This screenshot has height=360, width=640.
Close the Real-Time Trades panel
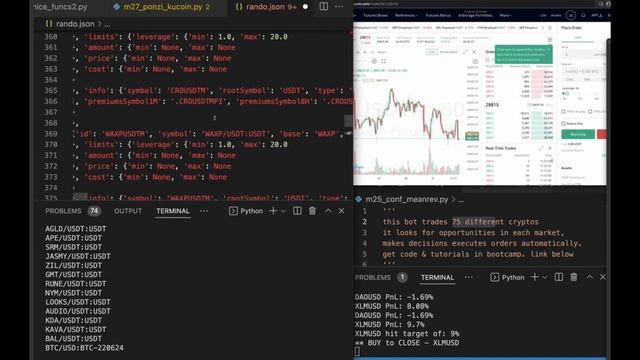(x=550, y=149)
